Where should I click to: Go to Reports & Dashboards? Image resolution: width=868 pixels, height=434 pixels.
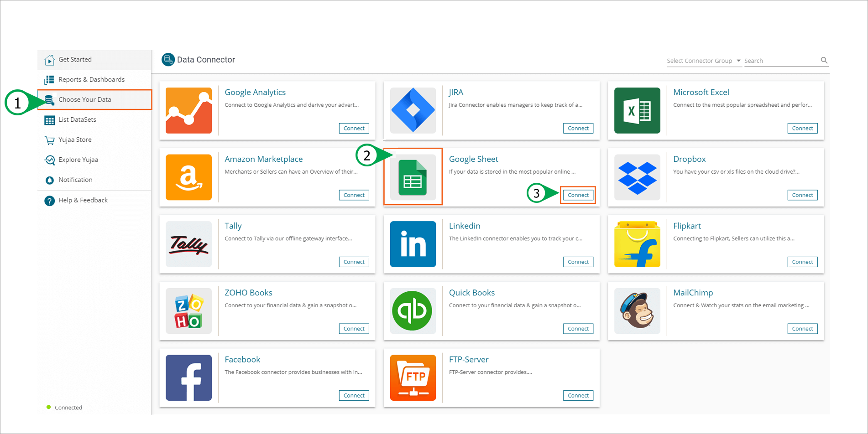tap(91, 79)
